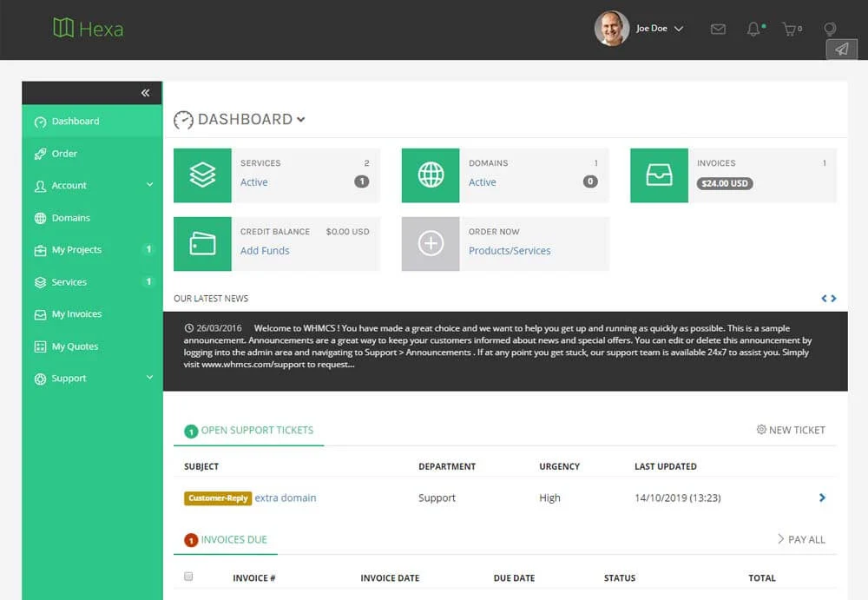Image resolution: width=868 pixels, height=600 pixels.
Task: Open Joe Doe user dropdown
Action: tap(660, 29)
